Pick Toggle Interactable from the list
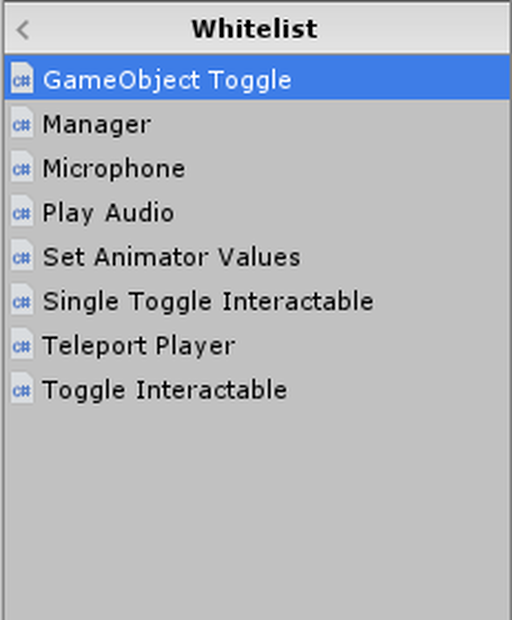Image resolution: width=512 pixels, height=620 pixels. pos(257,388)
